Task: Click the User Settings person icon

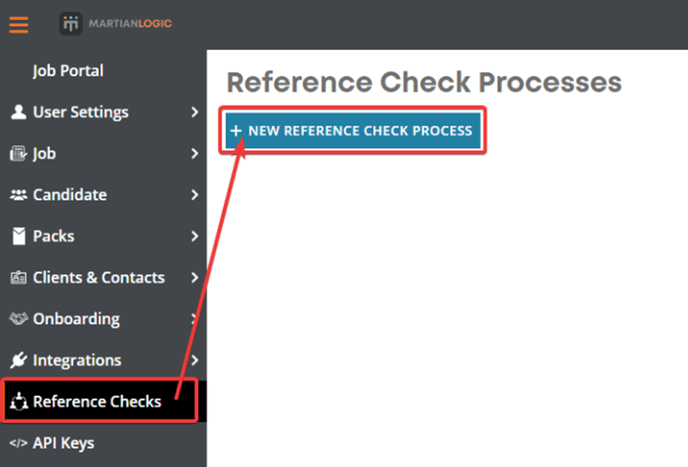Action: pyautogui.click(x=18, y=112)
